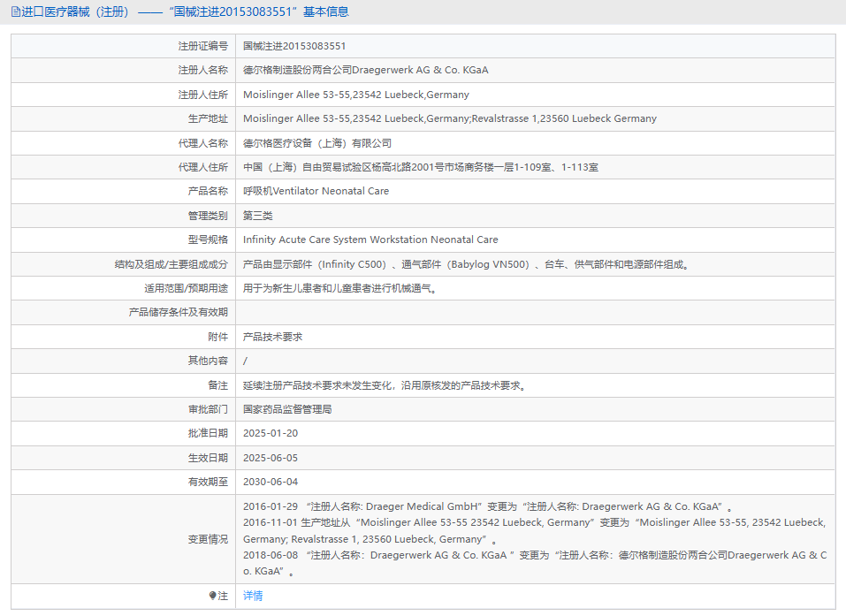Select the 生产地址 production address value

[x=448, y=118]
